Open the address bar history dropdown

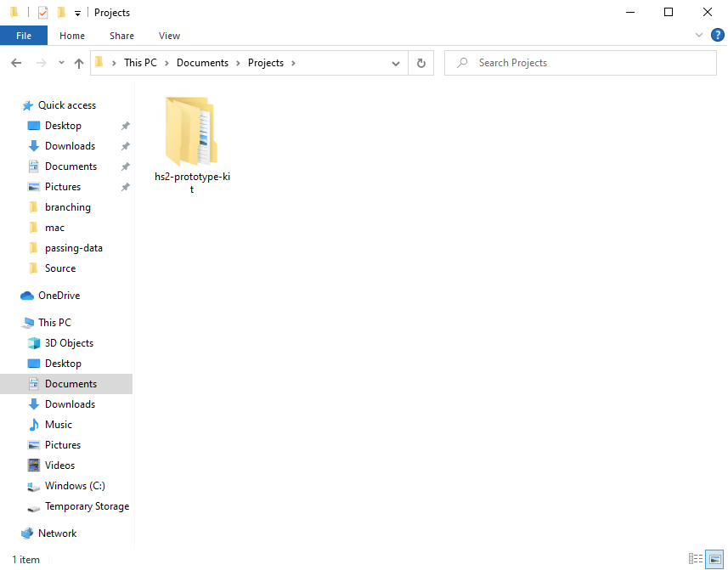point(395,62)
